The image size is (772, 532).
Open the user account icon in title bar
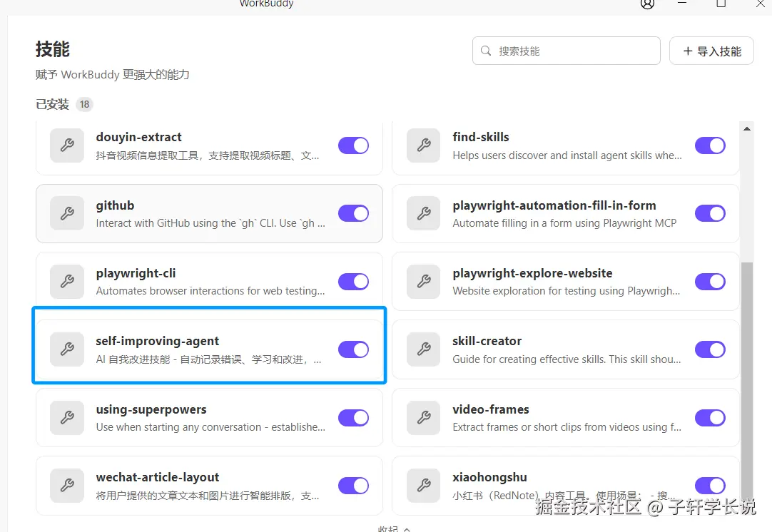click(x=647, y=4)
